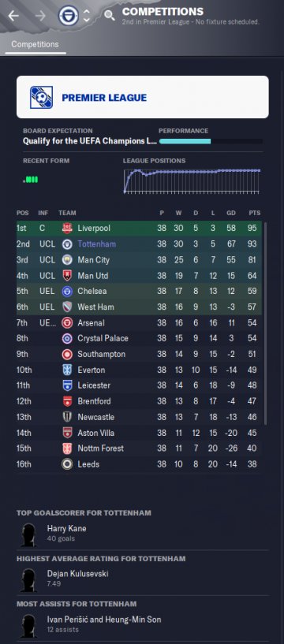The image size is (284, 644).
Task: Open the Competitions tab
Action: pyautogui.click(x=35, y=44)
